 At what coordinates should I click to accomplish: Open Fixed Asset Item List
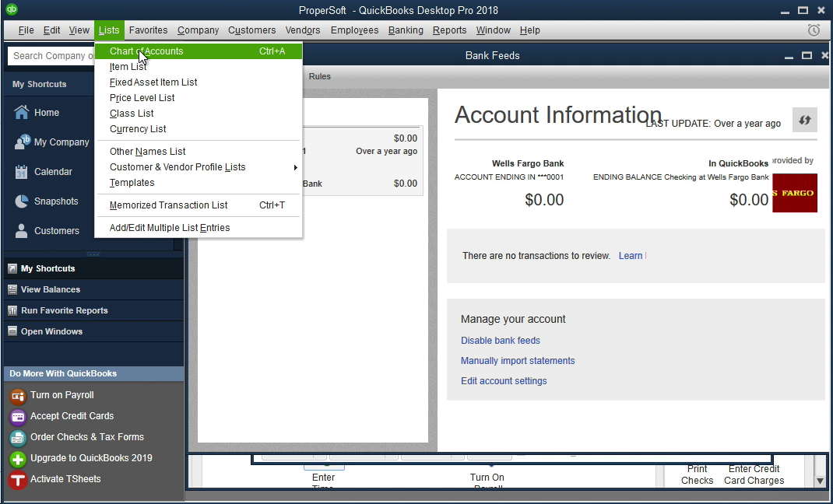pyautogui.click(x=199, y=82)
